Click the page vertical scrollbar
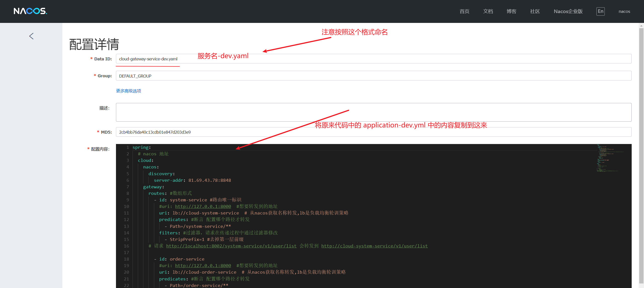The image size is (644, 288). tap(641, 151)
